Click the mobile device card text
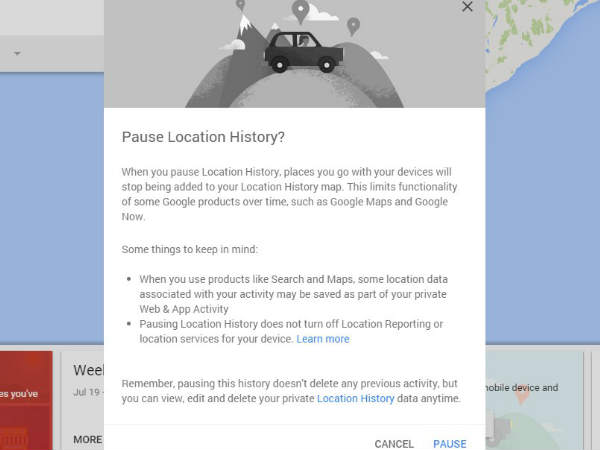 click(525, 387)
